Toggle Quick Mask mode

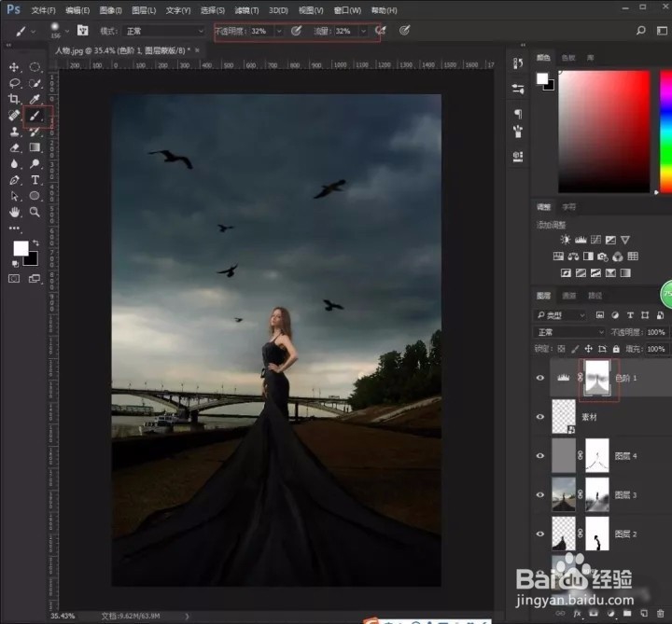click(14, 279)
